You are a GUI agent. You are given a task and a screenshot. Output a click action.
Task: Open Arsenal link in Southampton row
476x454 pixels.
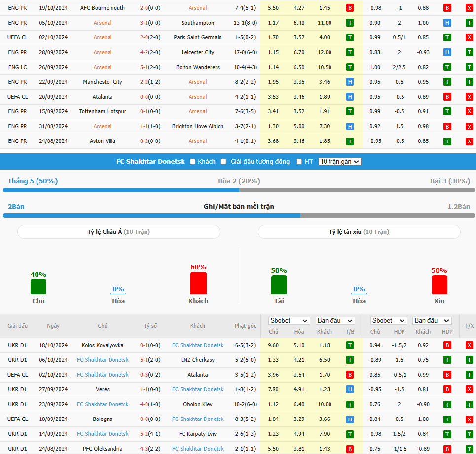coord(103,23)
